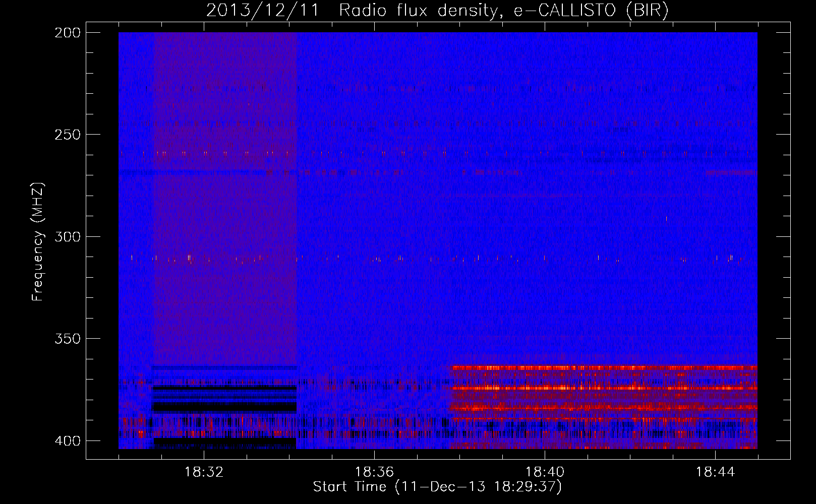Viewport: 816px width, 504px height.
Task: Click the 'Frequency (MHZ)' axis label
Action: [x=38, y=242]
